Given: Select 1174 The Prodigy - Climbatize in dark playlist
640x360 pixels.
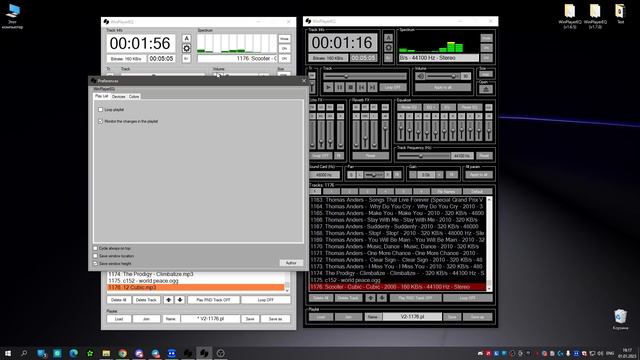Looking at the screenshot, I should (x=398, y=273).
